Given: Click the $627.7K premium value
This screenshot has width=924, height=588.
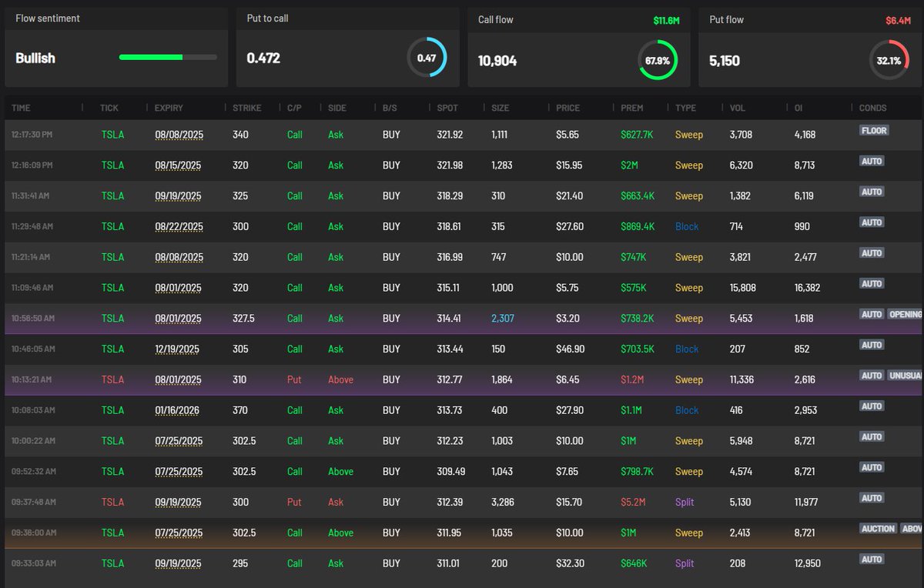Looking at the screenshot, I should coord(638,135).
